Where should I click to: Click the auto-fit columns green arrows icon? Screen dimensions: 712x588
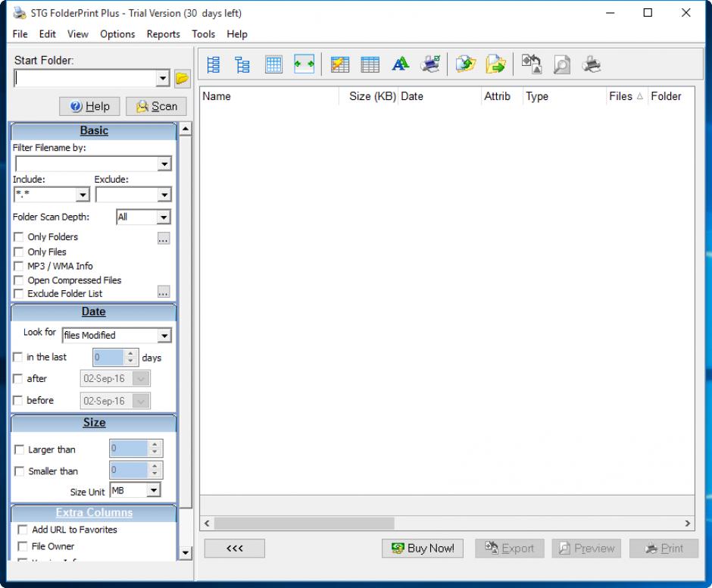pos(304,64)
